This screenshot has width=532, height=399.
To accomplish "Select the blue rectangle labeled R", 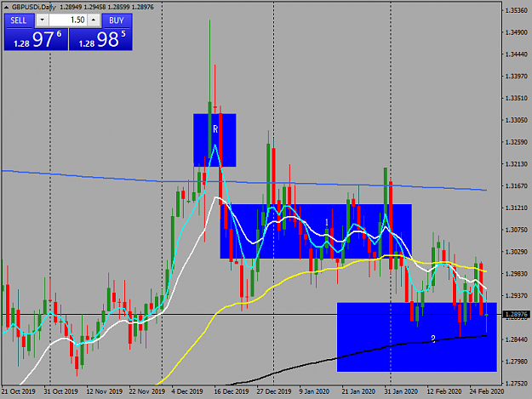I will tap(215, 140).
